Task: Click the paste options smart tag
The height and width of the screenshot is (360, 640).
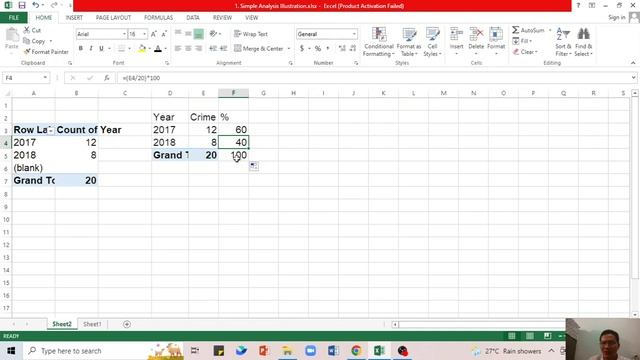Action: 254,166
